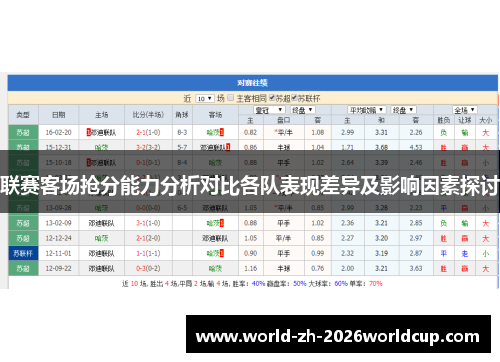Screen dimensions: 500x362
Task: Select the 3.31 draw odds in the 16-02-20 row
Action: (x=381, y=132)
